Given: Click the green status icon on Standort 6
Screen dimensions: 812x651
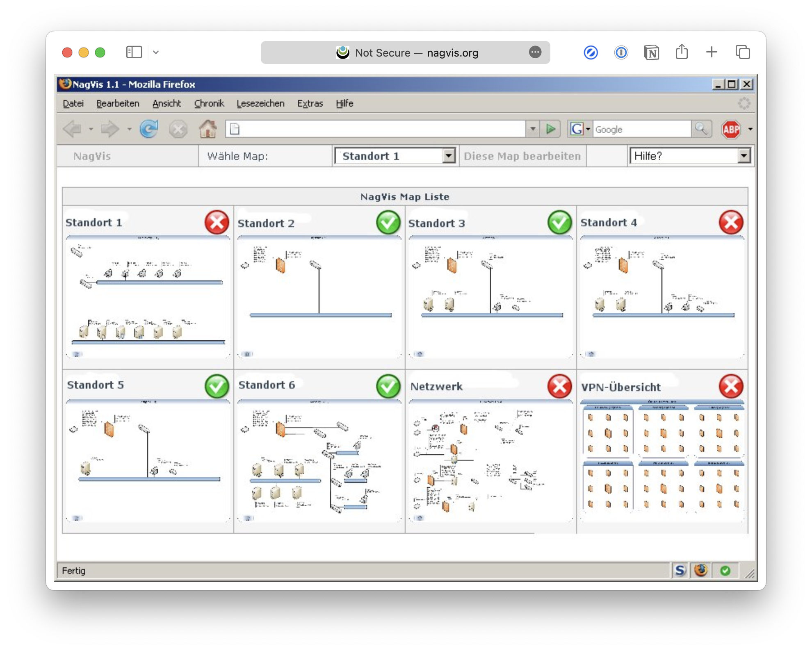Looking at the screenshot, I should [x=388, y=385].
